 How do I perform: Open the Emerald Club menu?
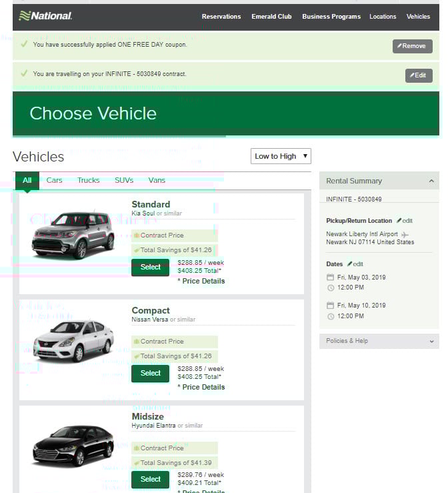271,17
